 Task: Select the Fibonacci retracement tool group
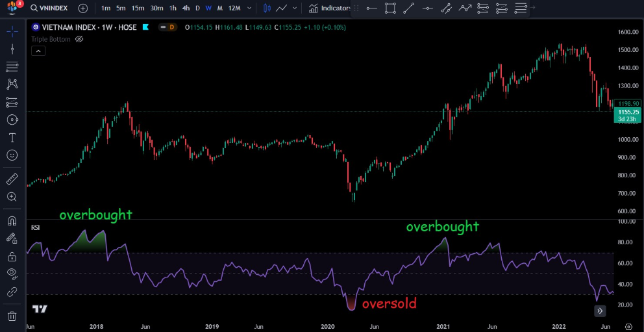click(12, 67)
